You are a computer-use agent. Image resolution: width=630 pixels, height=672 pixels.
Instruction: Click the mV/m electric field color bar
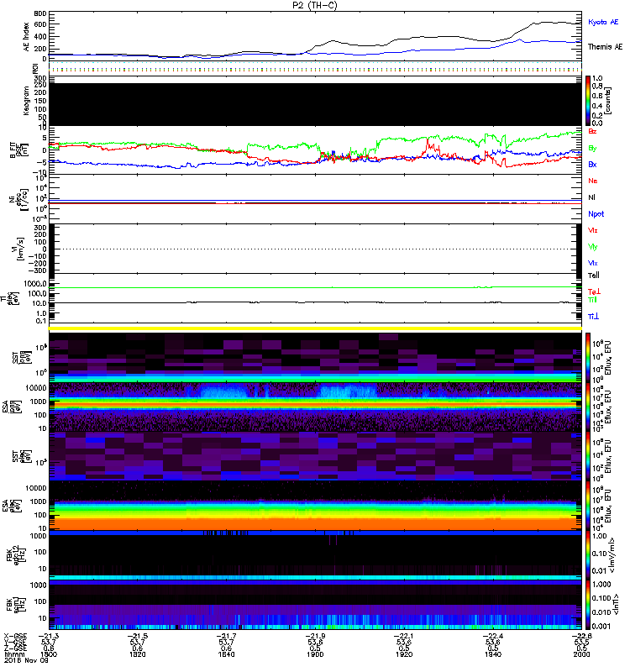588,555
